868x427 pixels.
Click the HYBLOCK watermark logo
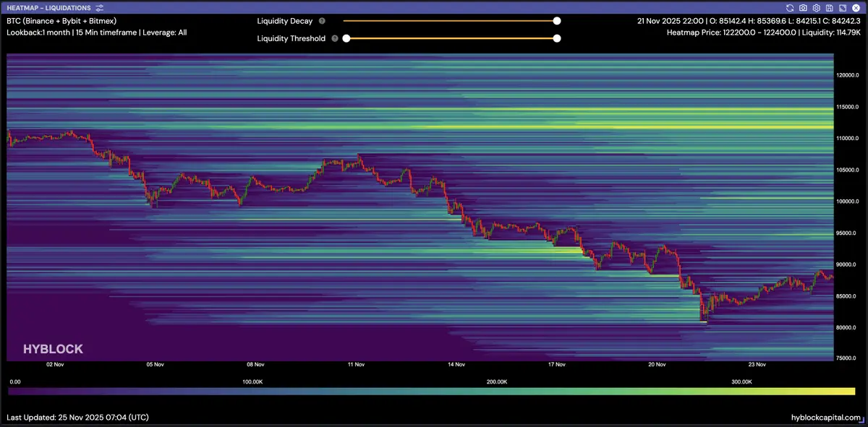point(53,349)
